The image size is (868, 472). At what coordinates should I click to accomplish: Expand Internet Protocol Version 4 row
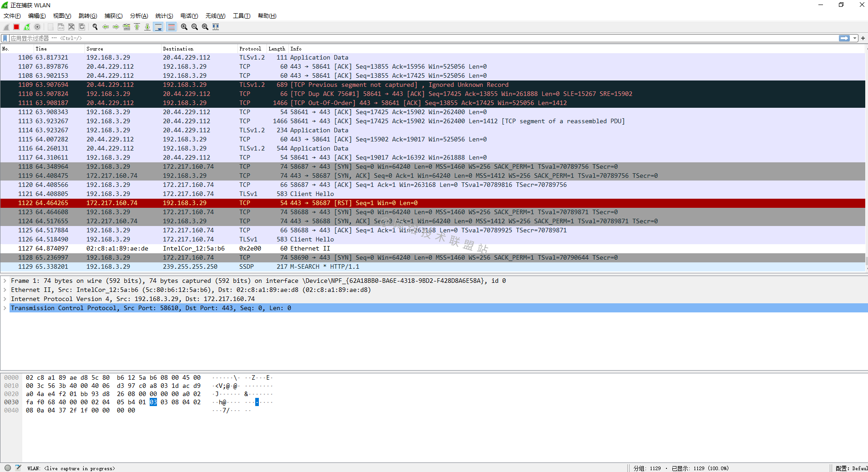point(5,299)
